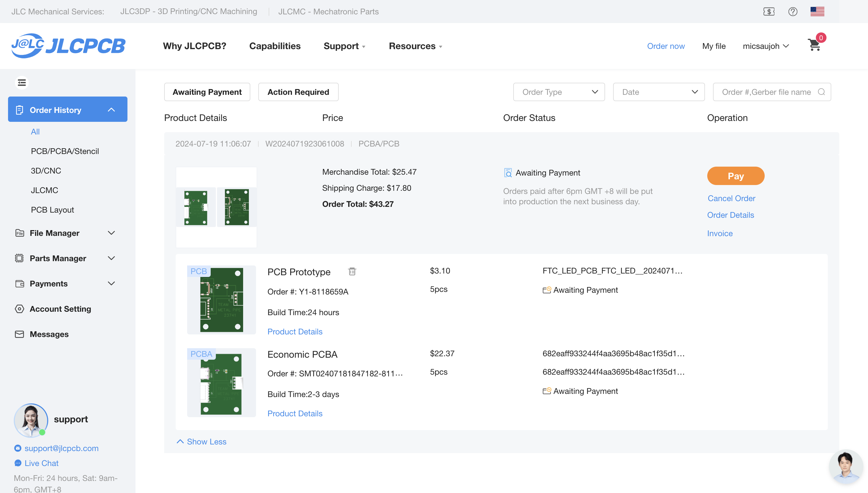
Task: Select PCB/PCBA/Stencil in Order History
Action: (x=65, y=151)
